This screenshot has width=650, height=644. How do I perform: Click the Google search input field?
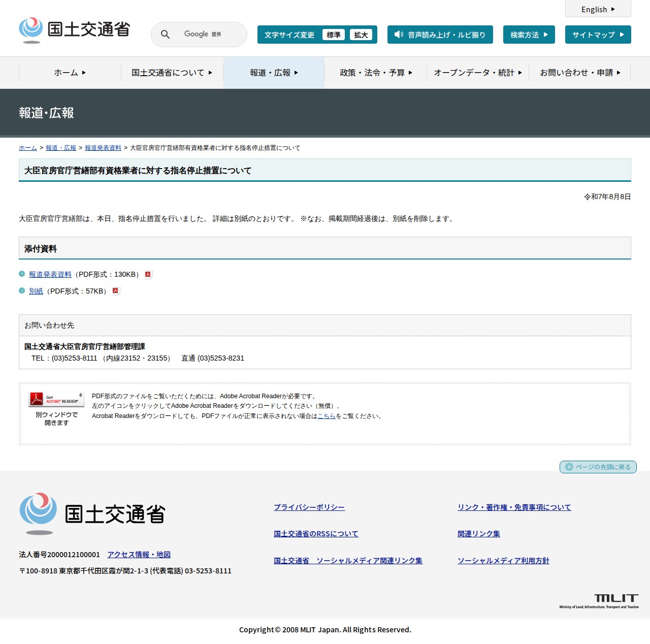[208, 35]
